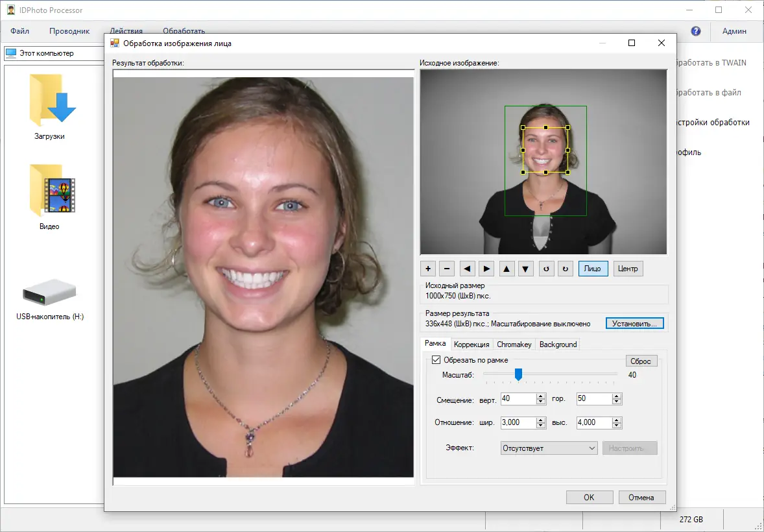Click top-middle handle of yellow face frame
The image size is (764, 532).
pyautogui.click(x=545, y=128)
